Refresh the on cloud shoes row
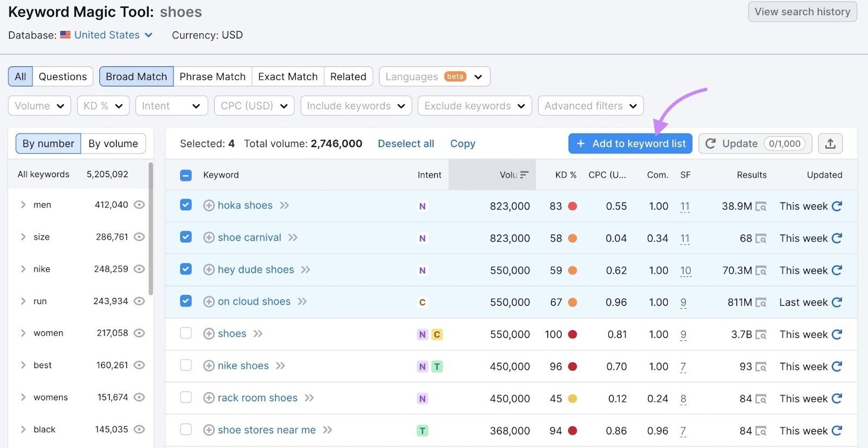Viewport: 868px width, 448px height. click(837, 302)
